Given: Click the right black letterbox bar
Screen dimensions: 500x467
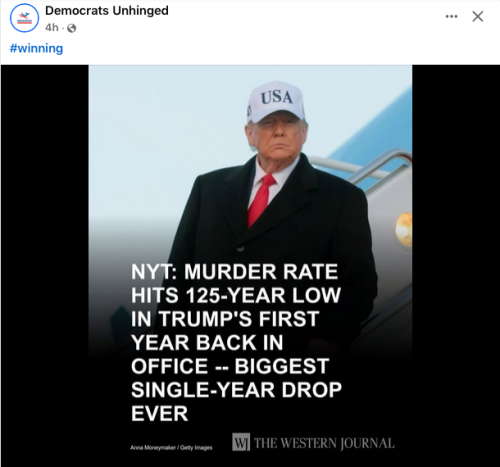Looking at the screenshot, I should pyautogui.click(x=456, y=266).
